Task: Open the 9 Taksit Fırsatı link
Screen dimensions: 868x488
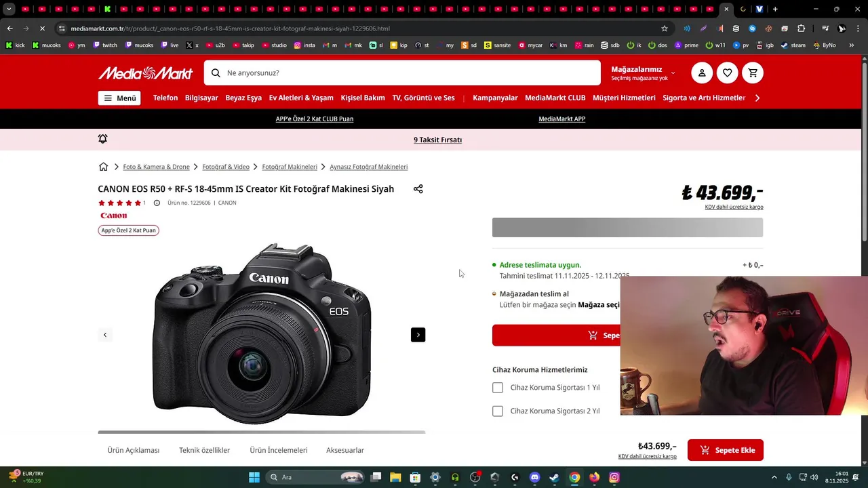Action: coord(438,140)
